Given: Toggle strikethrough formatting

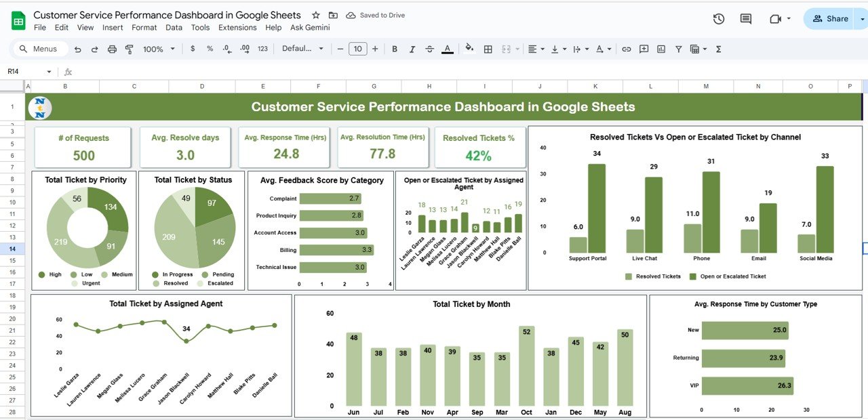Looking at the screenshot, I should (x=429, y=49).
